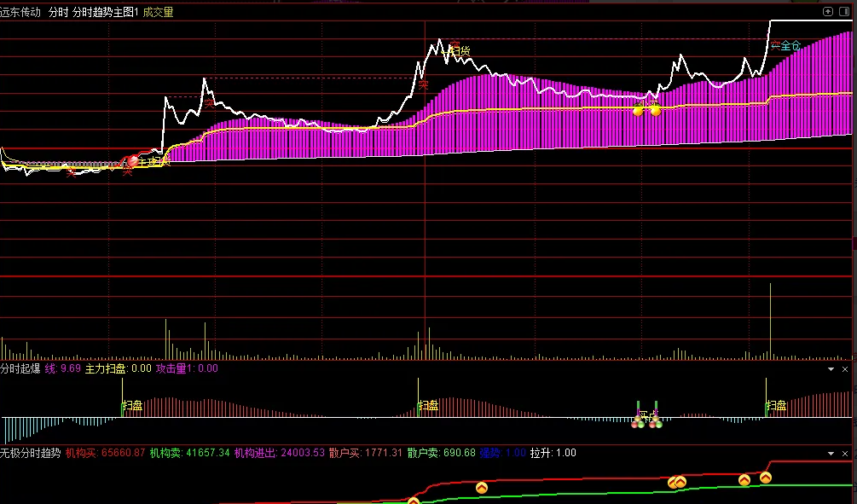
Task: Click the orange up-arrow marker at trend start
Action: coord(414,501)
